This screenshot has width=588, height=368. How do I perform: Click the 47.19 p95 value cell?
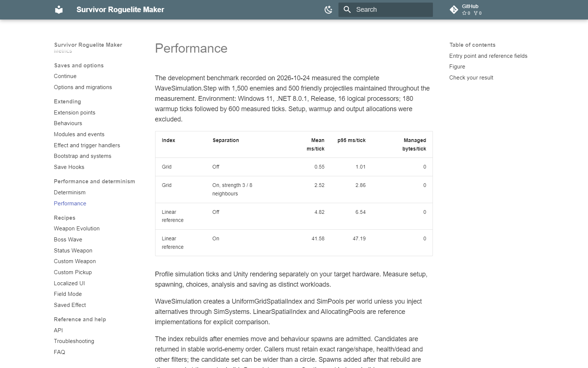359,238
